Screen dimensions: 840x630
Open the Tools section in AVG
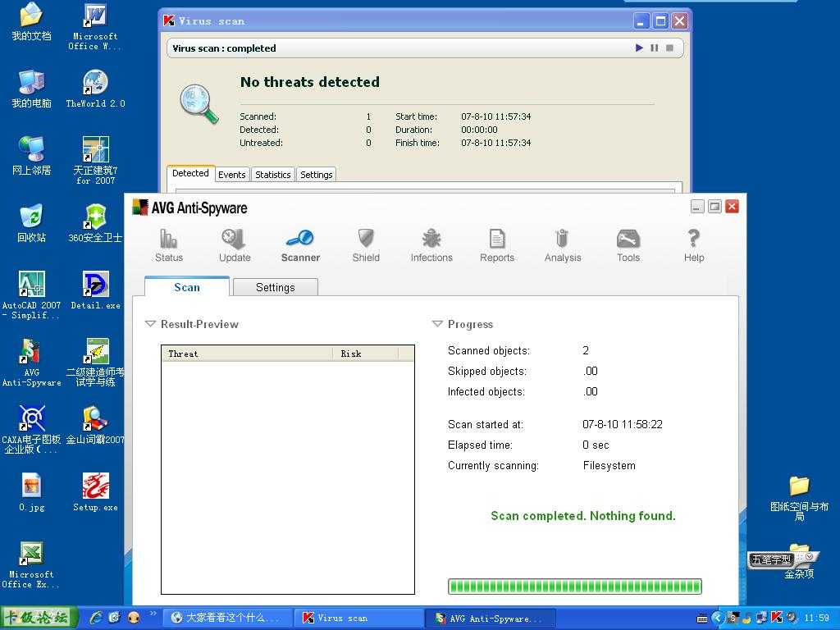[x=628, y=245]
